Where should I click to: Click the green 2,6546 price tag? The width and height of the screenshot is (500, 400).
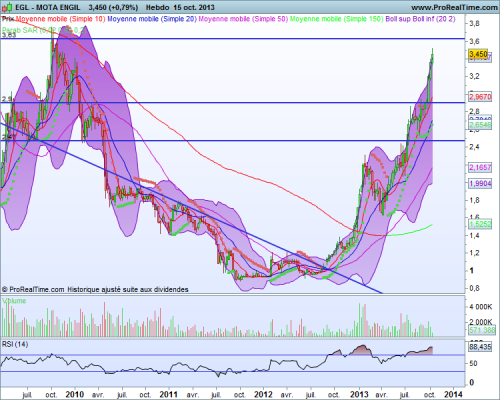point(480,125)
